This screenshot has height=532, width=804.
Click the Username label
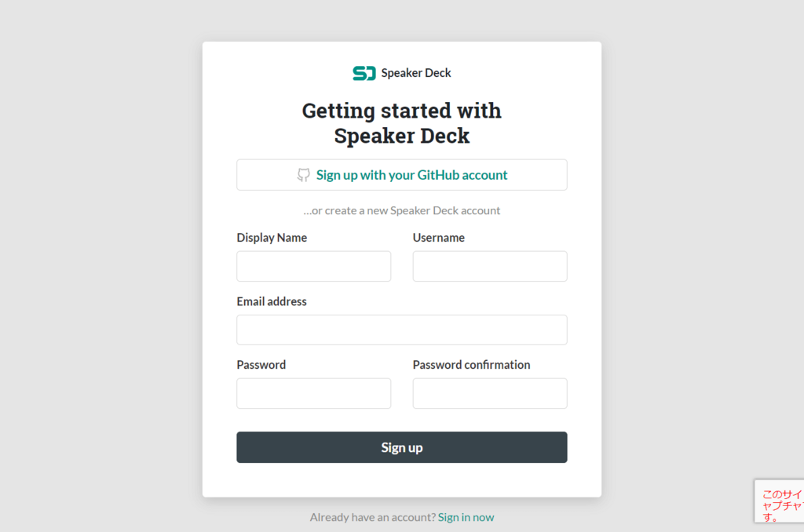[438, 238]
